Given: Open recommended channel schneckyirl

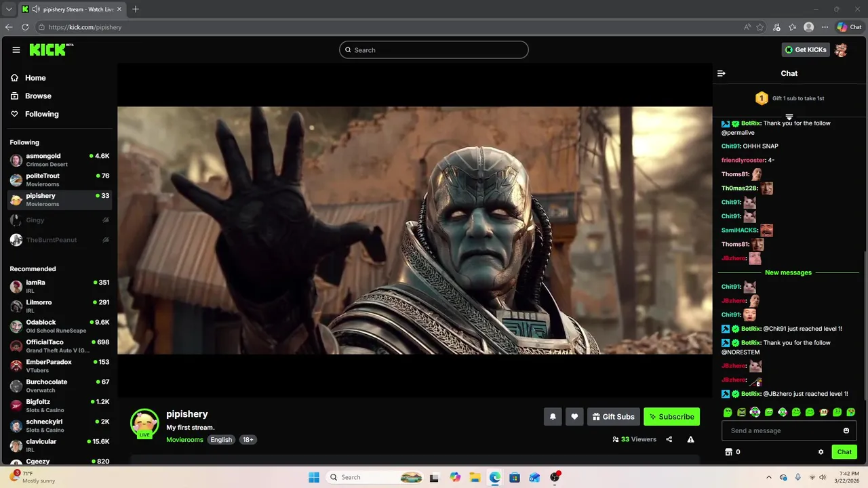Looking at the screenshot, I should (59, 425).
